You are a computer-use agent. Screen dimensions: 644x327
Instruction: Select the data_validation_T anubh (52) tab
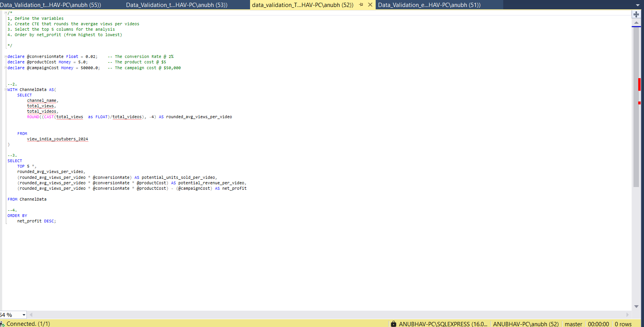point(303,5)
